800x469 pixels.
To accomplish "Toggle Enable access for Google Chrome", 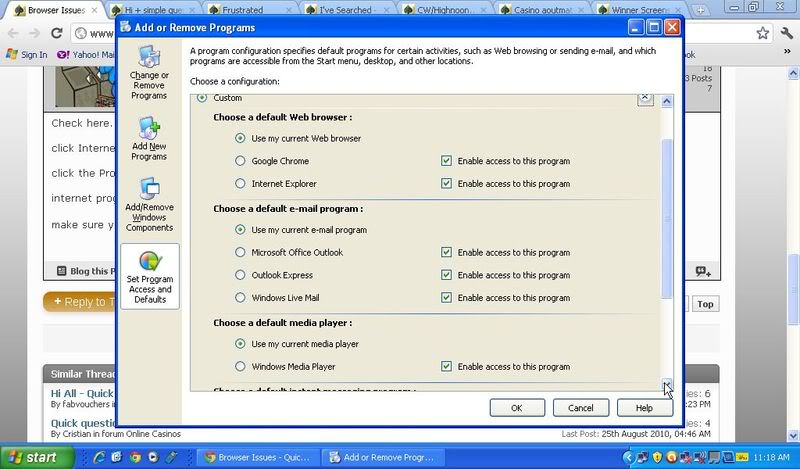I will (446, 161).
